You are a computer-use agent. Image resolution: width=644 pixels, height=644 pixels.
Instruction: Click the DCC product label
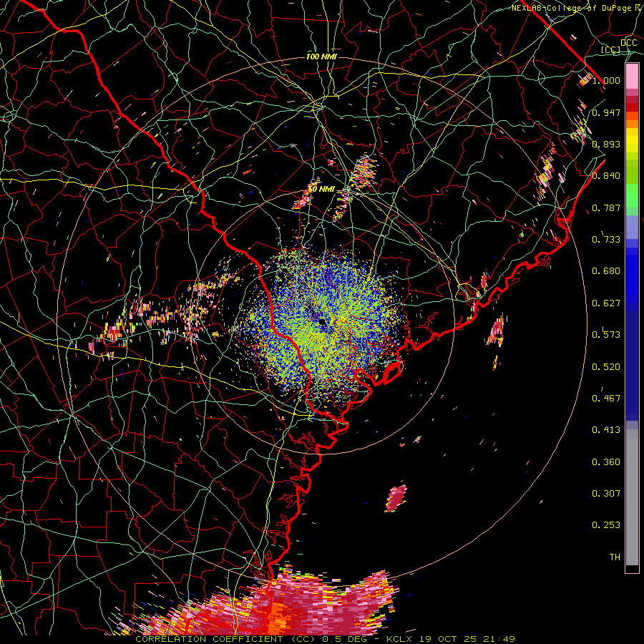pyautogui.click(x=629, y=42)
